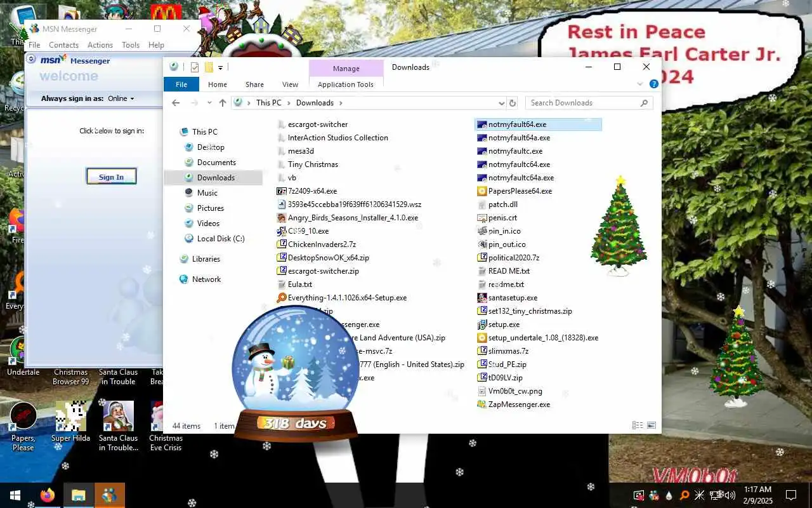Image resolution: width=812 pixels, height=508 pixels.
Task: Switch Explorer to large icons view layout
Action: [651, 425]
